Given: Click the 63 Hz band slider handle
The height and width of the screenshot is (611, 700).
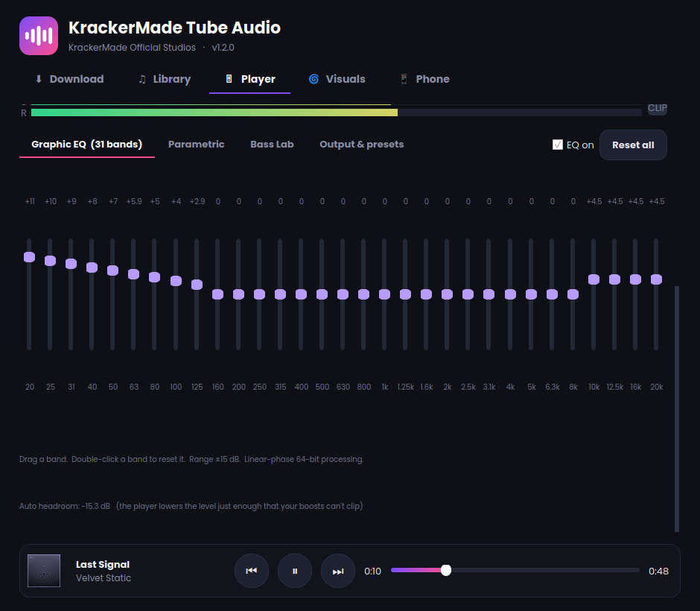Looking at the screenshot, I should tap(133, 273).
